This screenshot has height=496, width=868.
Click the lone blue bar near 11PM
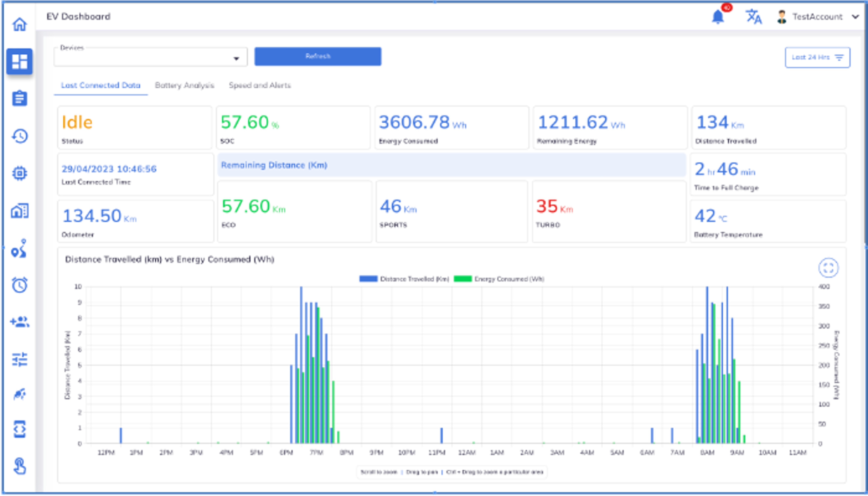click(442, 435)
